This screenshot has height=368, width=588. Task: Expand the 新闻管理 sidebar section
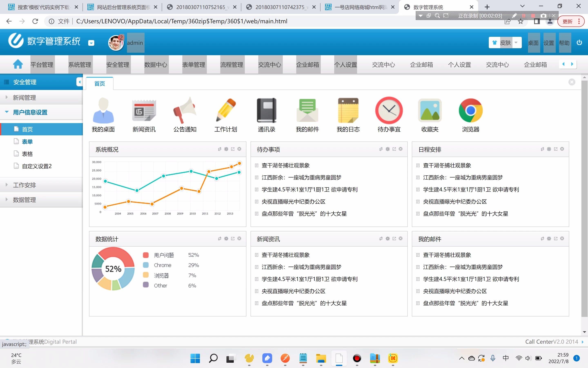pyautogui.click(x=41, y=98)
